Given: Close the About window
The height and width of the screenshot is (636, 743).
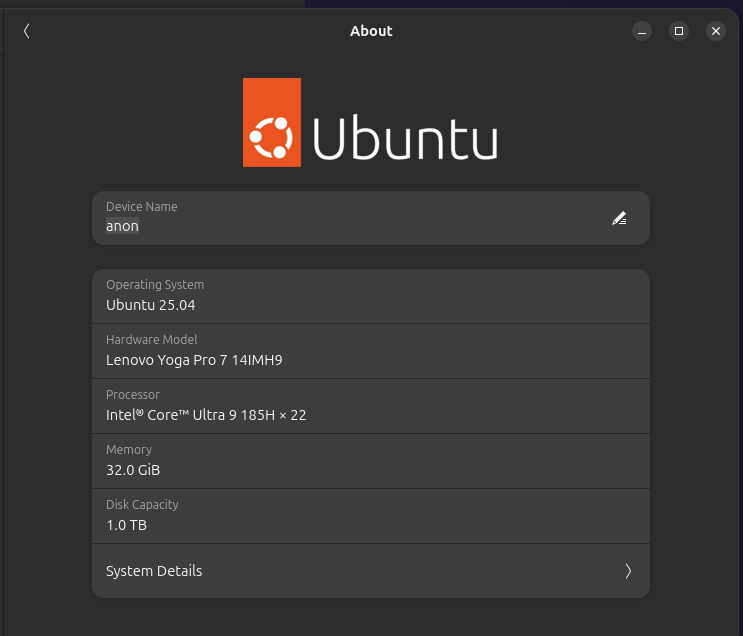Looking at the screenshot, I should (x=716, y=31).
